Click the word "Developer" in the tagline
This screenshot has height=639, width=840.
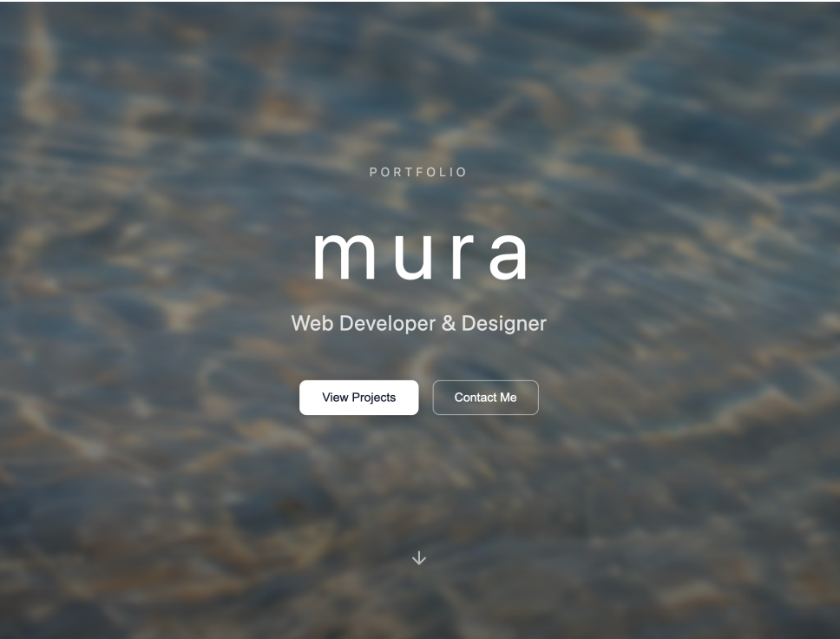387,324
